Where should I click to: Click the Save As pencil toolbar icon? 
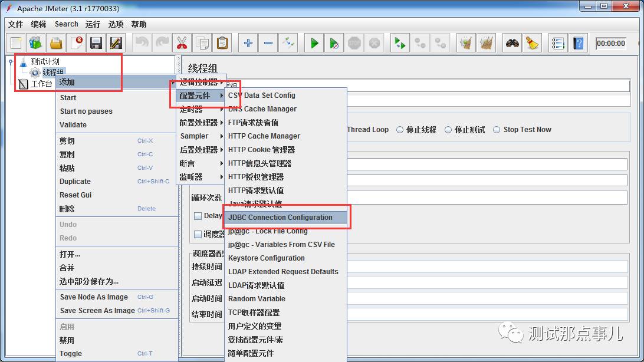[116, 43]
